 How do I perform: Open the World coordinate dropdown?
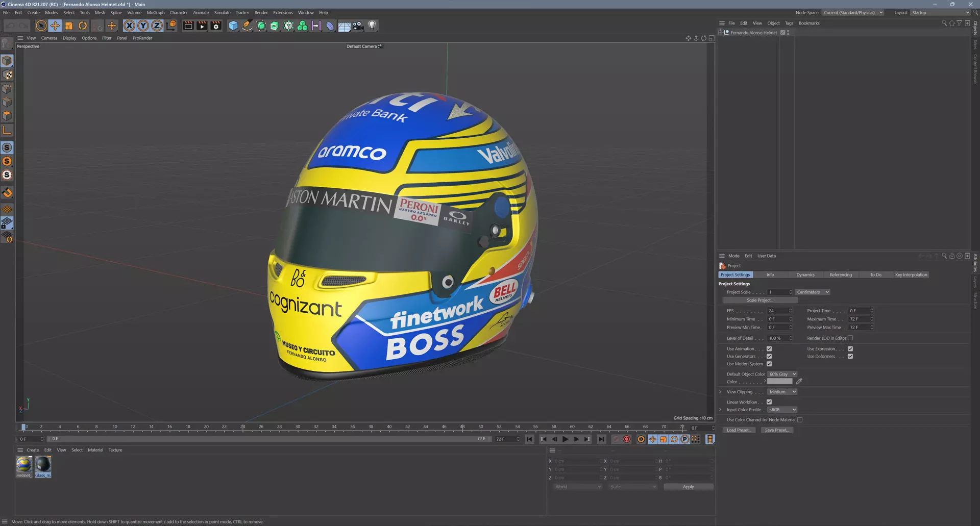[x=578, y=487]
